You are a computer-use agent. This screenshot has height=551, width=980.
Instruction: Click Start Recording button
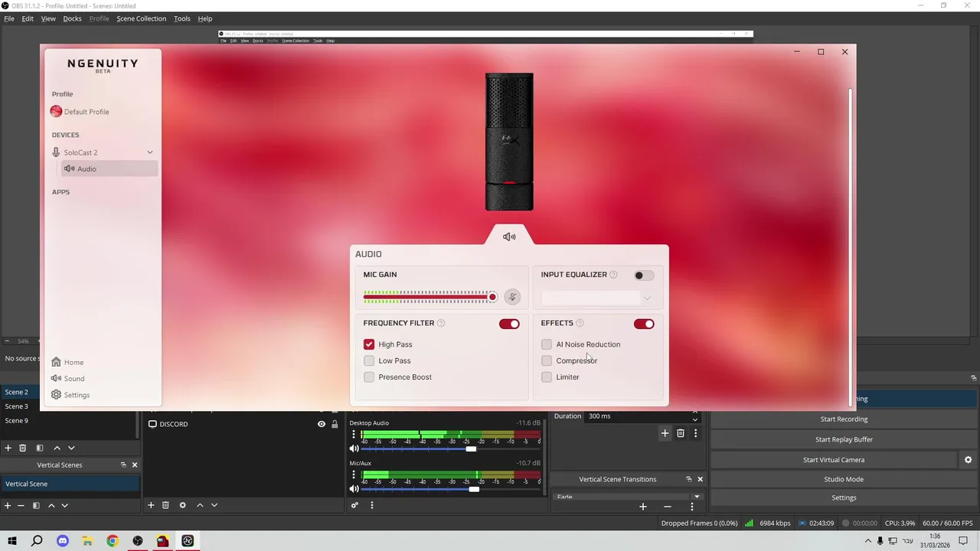coord(844,419)
